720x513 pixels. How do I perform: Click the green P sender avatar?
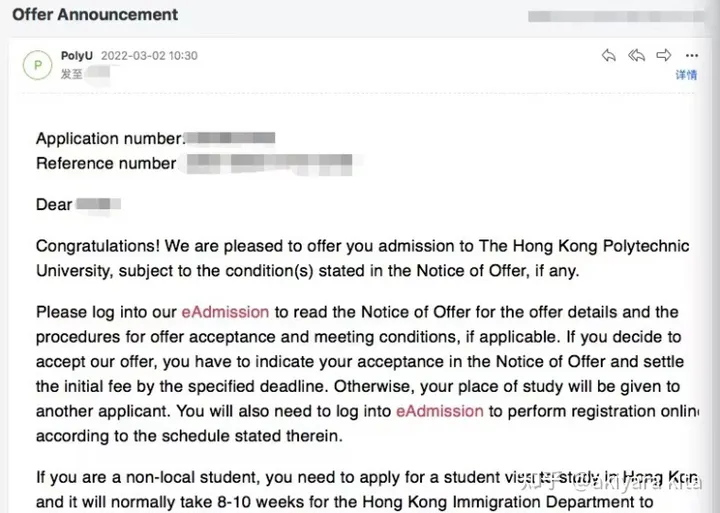(x=38, y=65)
